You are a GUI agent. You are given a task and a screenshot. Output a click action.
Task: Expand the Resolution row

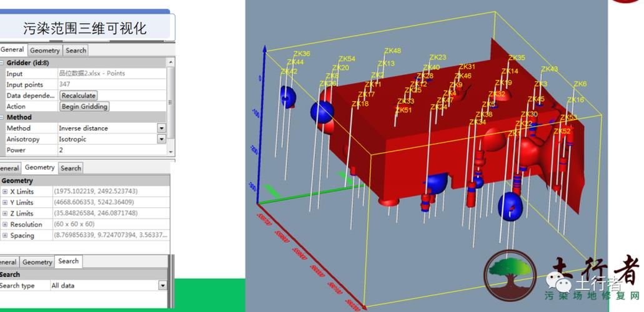click(x=5, y=224)
